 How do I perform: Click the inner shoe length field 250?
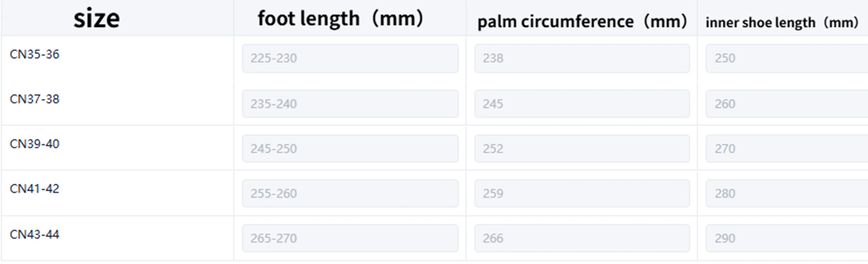click(787, 58)
